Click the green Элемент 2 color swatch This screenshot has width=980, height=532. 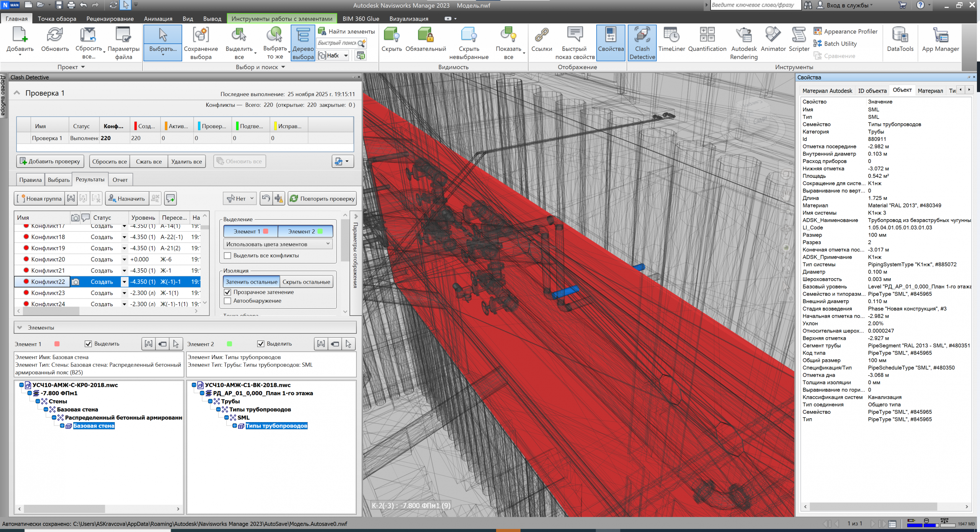(321, 231)
